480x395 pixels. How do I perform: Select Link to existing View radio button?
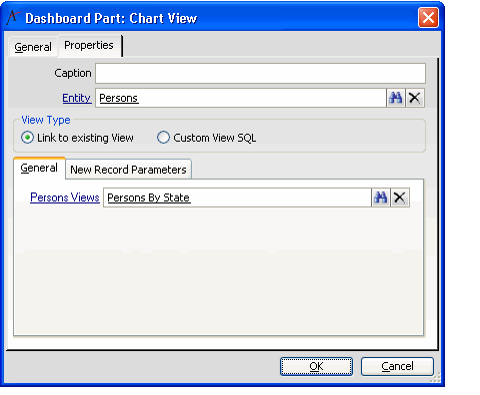tap(27, 138)
